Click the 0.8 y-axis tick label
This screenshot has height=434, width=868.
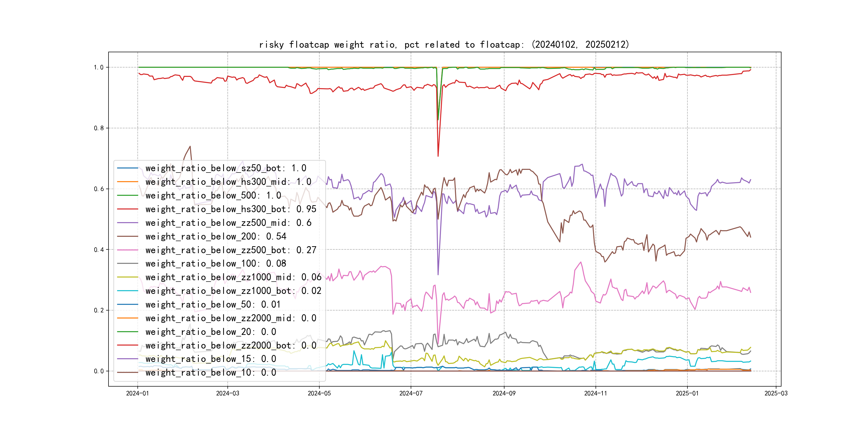[x=99, y=128]
